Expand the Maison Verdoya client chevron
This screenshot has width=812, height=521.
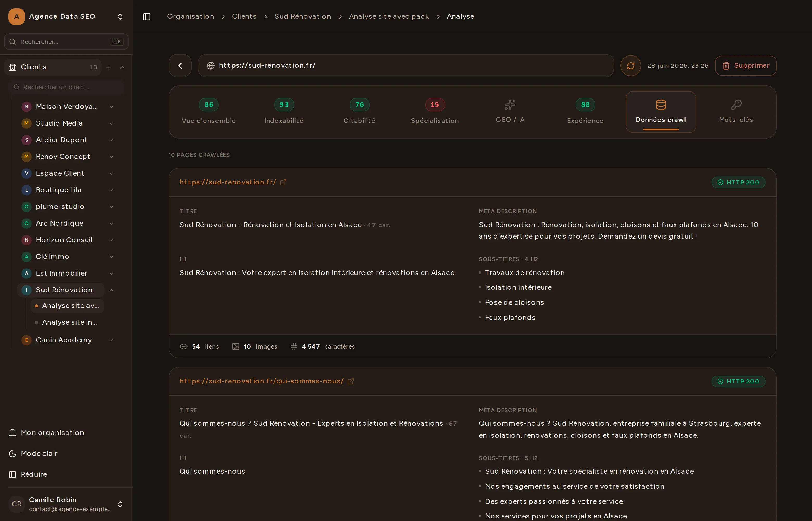point(111,107)
